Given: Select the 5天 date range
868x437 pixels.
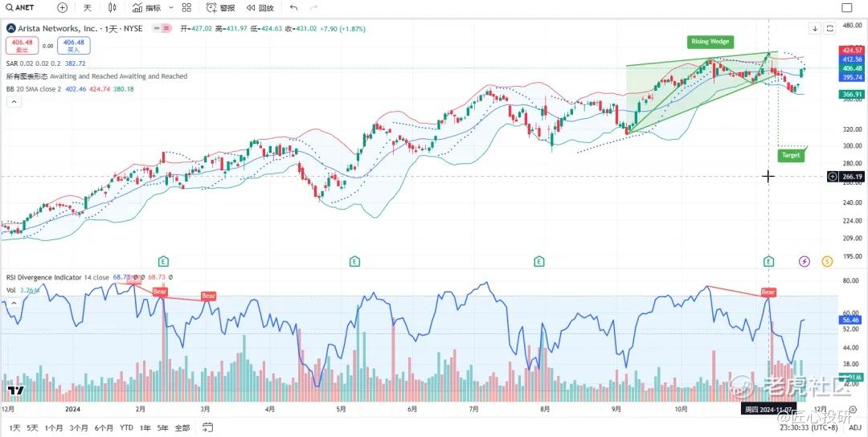Looking at the screenshot, I should click(32, 427).
